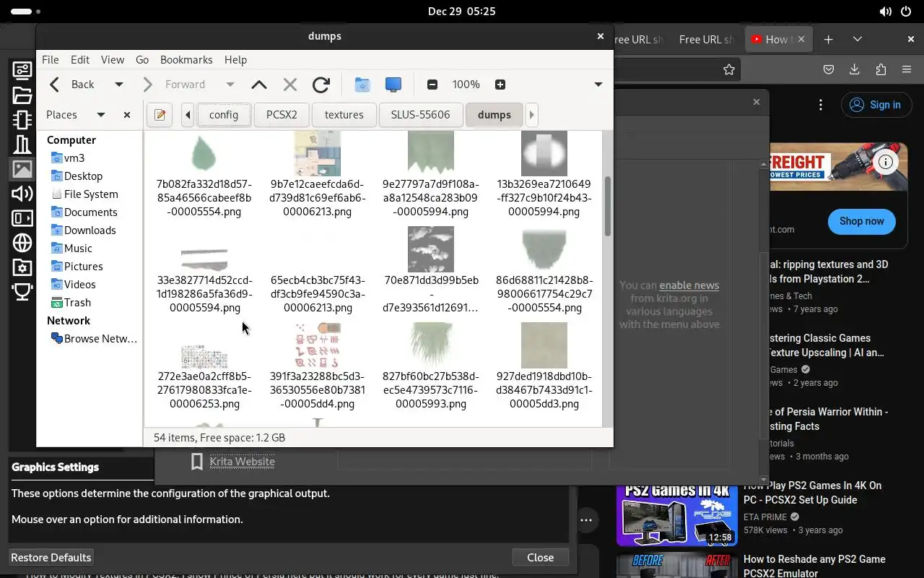The width and height of the screenshot is (924, 578).
Task: Jump to textures folder in path bar
Action: (x=344, y=115)
